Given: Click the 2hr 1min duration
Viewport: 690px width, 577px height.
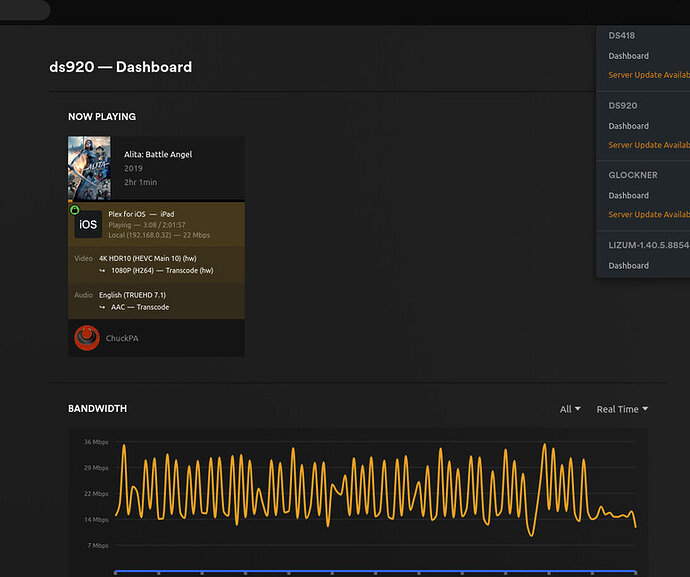Looking at the screenshot, I should [140, 182].
